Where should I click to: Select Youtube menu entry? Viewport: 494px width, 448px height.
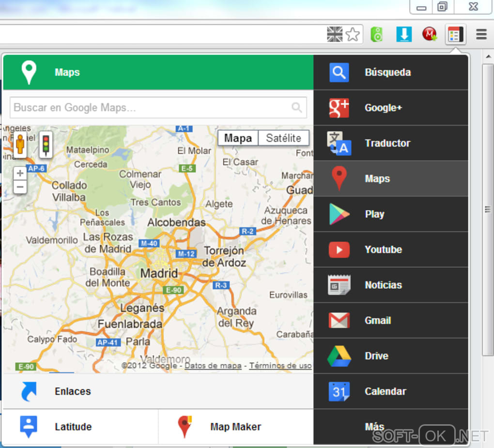[391, 249]
